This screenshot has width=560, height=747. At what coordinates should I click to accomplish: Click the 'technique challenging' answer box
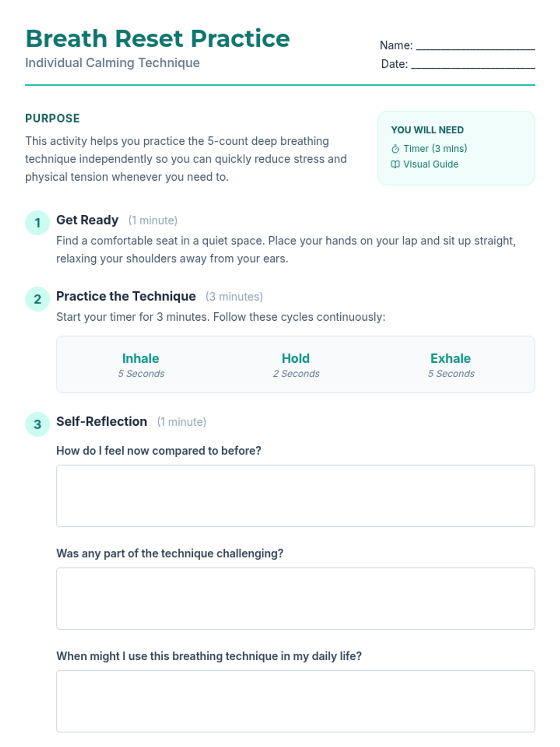click(296, 599)
